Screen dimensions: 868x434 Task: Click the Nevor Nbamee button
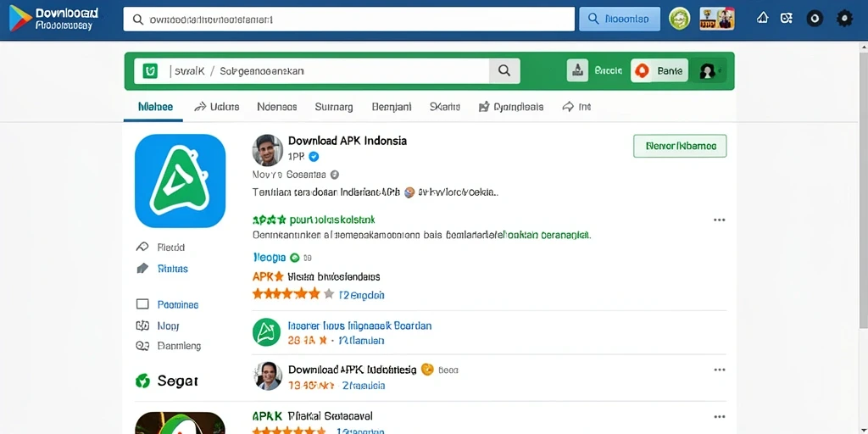pyautogui.click(x=680, y=146)
